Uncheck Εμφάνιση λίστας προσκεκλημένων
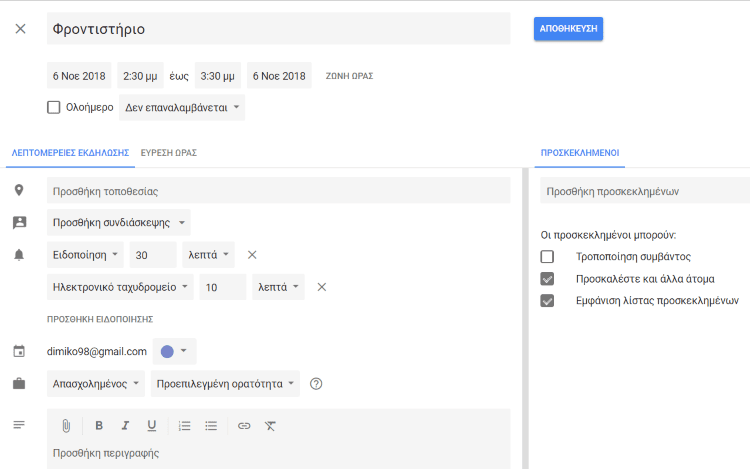 (547, 301)
